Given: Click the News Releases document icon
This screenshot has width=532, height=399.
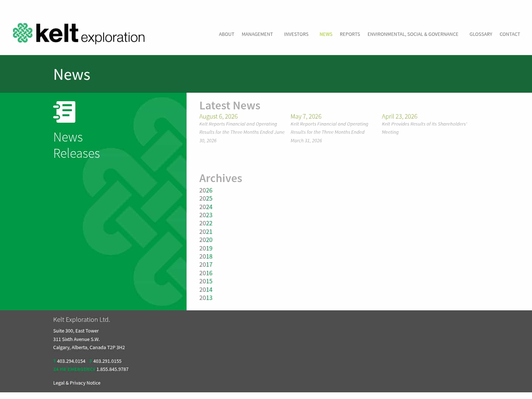Looking at the screenshot, I should coord(64,112).
